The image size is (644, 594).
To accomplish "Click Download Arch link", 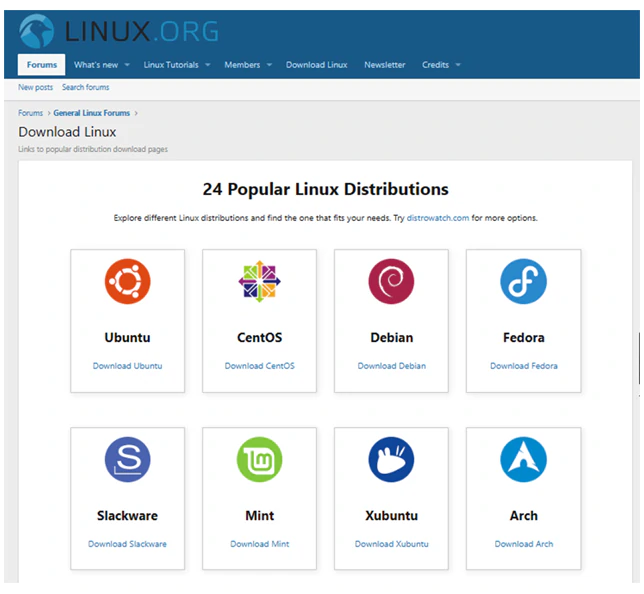I will click(524, 544).
